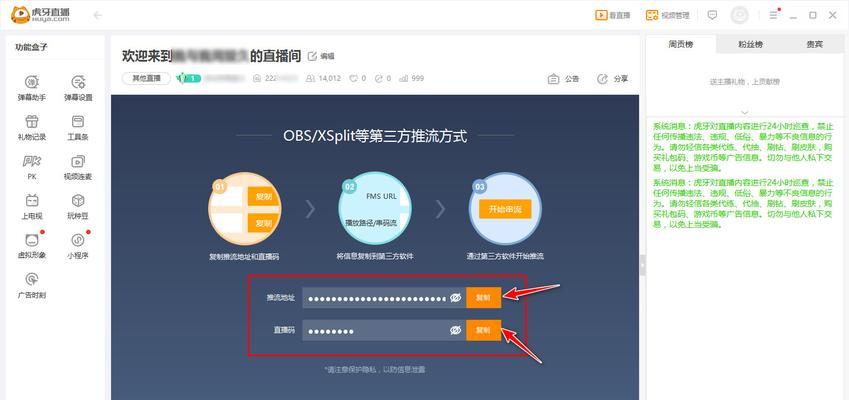The height and width of the screenshot is (400, 849).
Task: Collapse the ranking panel chevron
Action: 744,112
